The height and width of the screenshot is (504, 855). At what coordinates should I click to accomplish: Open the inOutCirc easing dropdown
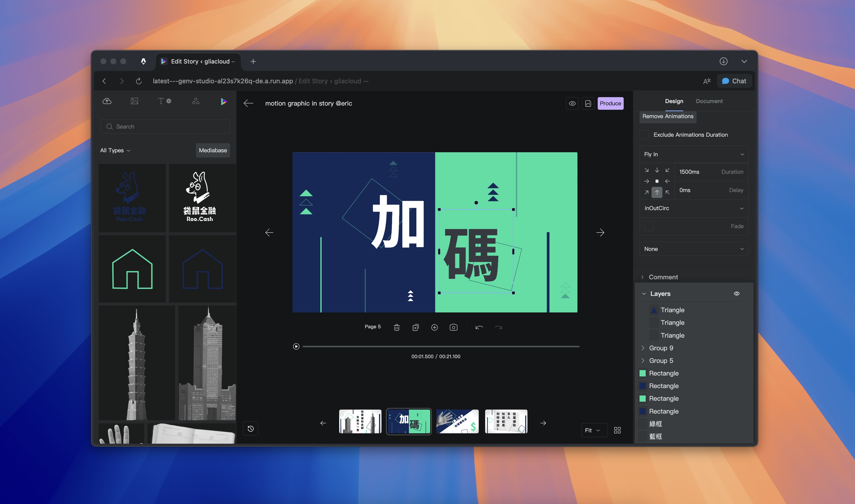click(694, 208)
